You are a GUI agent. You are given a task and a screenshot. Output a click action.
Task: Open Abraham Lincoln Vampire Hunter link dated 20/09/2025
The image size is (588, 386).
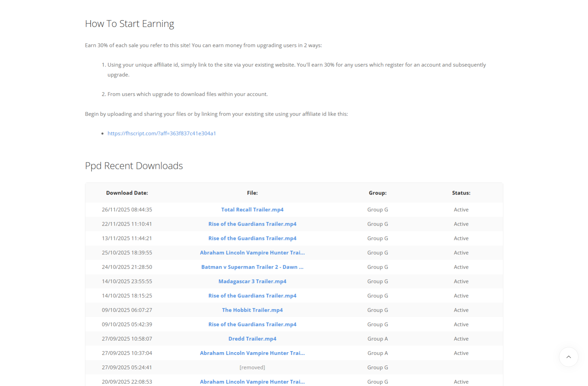[252, 382]
